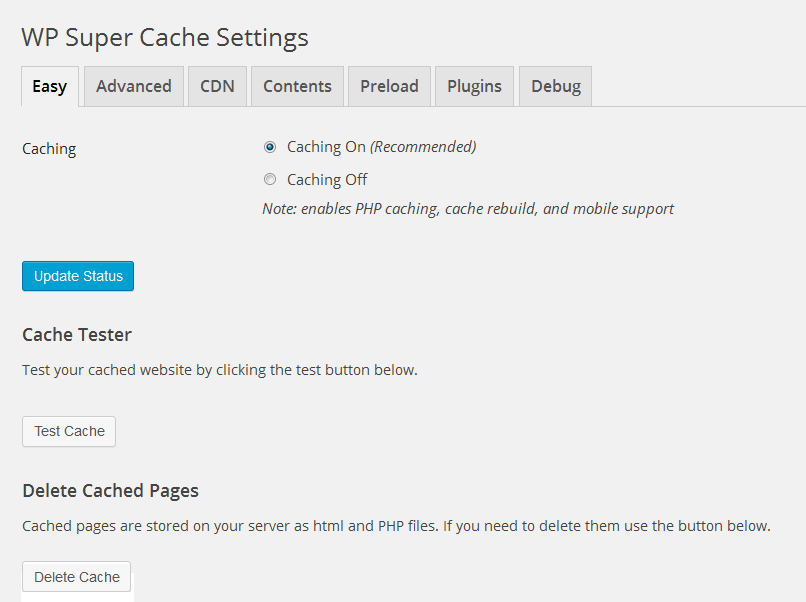Click the note about PHP caching

467,209
